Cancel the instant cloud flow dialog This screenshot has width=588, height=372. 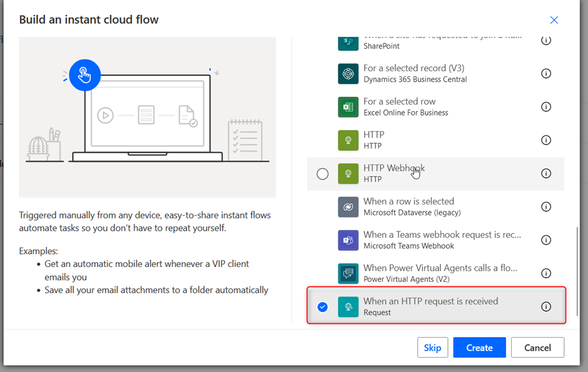pos(537,348)
